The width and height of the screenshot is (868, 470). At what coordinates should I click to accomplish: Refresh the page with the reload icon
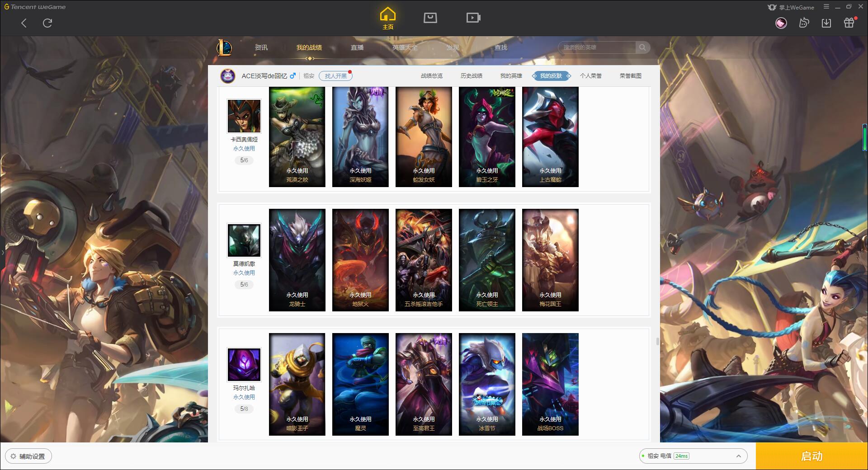click(47, 23)
